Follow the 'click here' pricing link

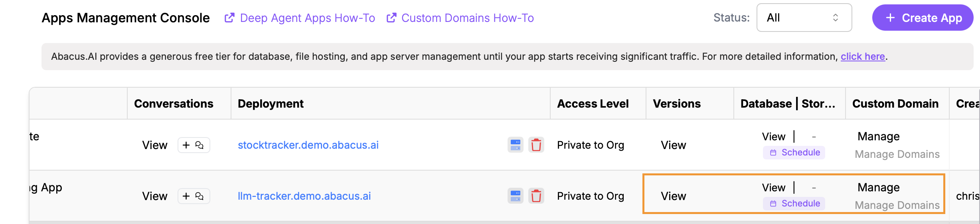(x=862, y=57)
